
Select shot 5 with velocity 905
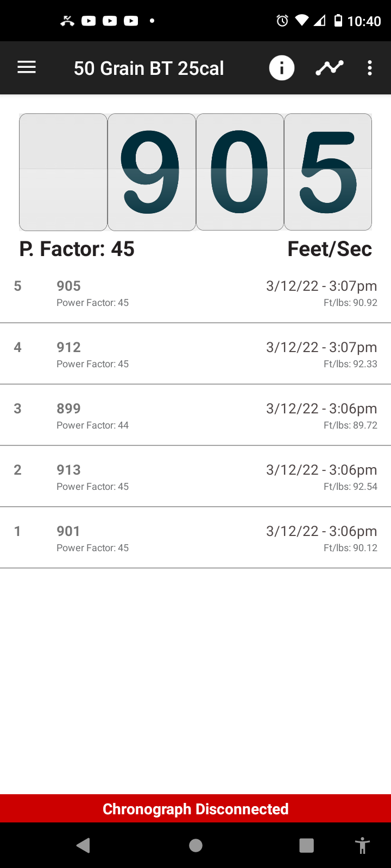click(x=195, y=292)
